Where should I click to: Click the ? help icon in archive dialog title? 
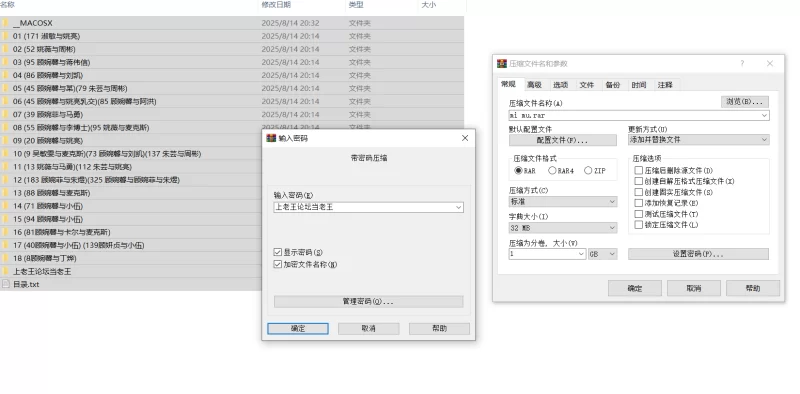coord(742,63)
